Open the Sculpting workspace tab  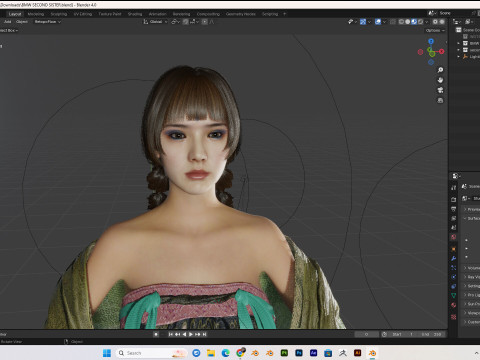click(x=59, y=14)
